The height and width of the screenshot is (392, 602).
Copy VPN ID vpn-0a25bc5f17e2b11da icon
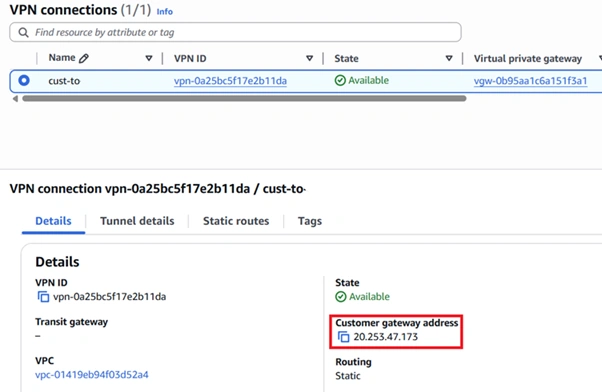[43, 297]
